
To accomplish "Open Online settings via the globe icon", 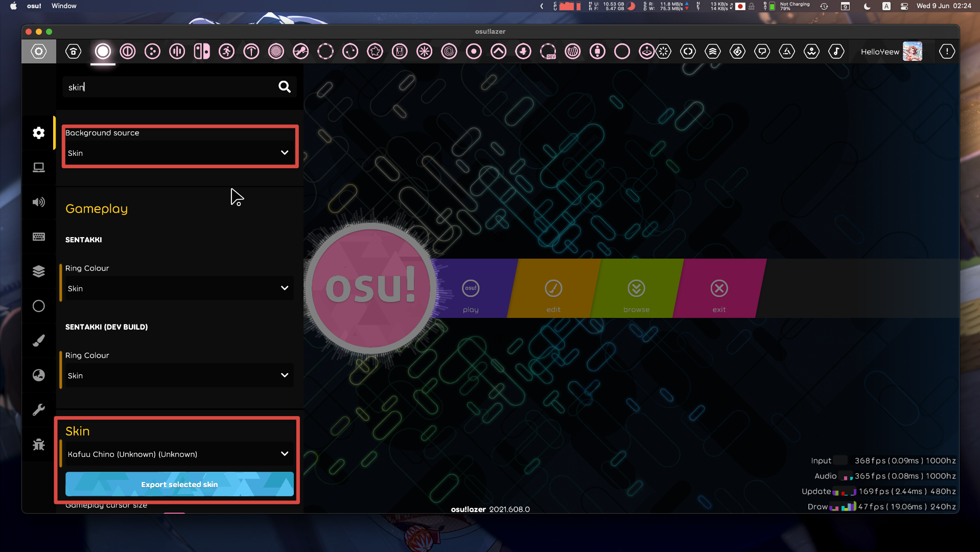I will pos(39,375).
